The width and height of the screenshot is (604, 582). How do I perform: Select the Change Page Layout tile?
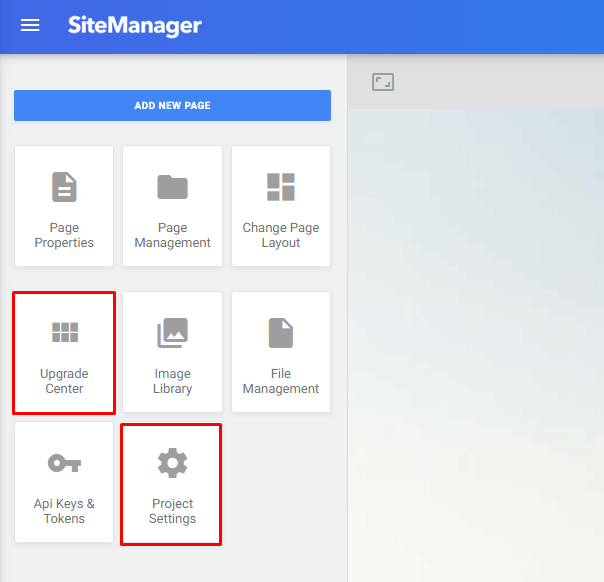[x=281, y=206]
